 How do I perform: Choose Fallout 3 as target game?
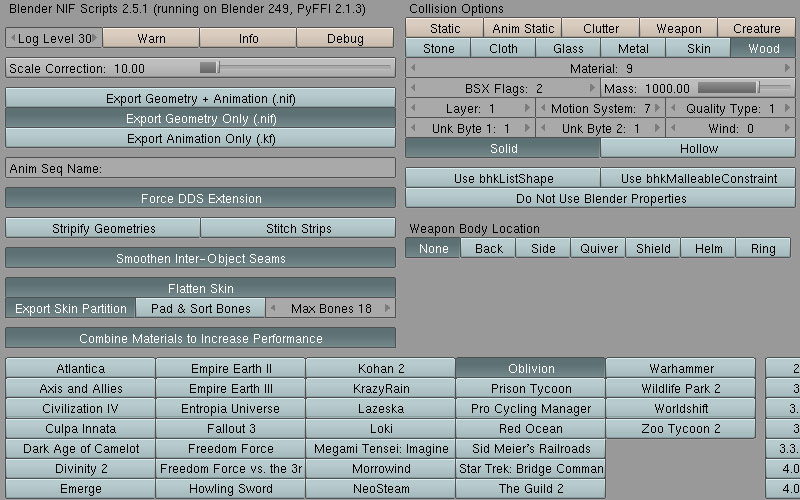click(x=231, y=429)
